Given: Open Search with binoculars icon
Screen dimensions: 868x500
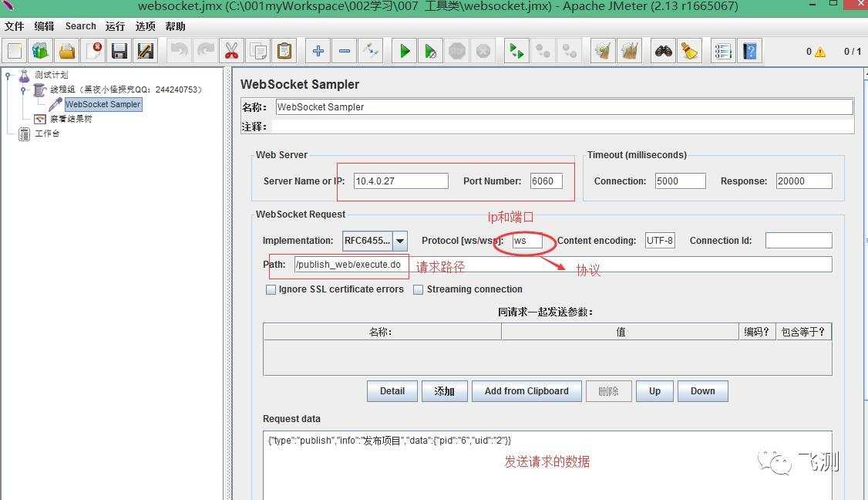Looking at the screenshot, I should (x=663, y=52).
